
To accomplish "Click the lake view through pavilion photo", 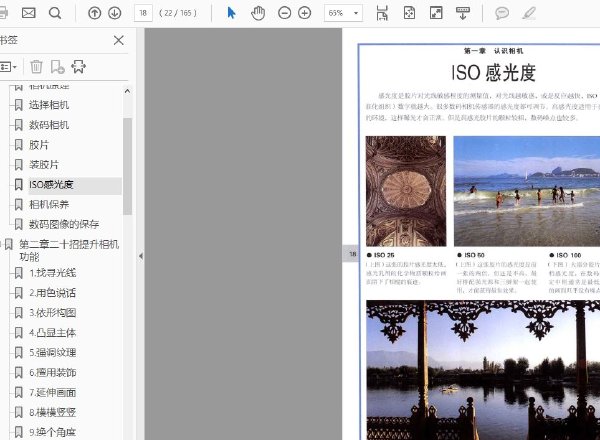I will 483,370.
